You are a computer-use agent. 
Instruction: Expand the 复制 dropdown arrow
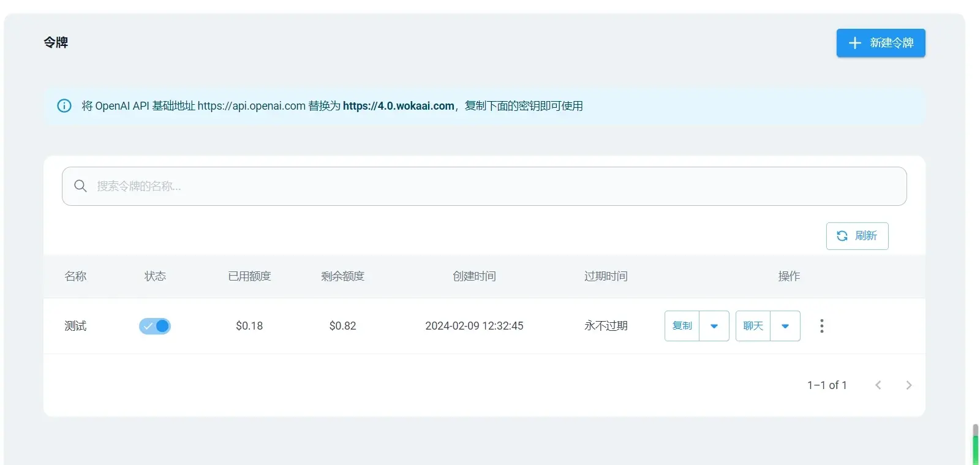point(714,326)
